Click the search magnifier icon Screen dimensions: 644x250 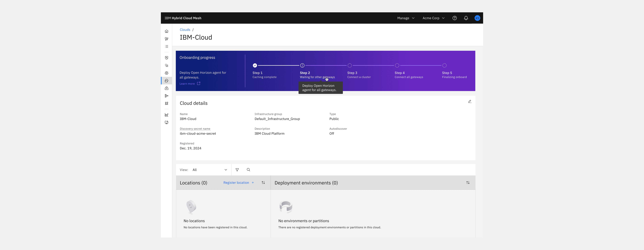click(248, 170)
